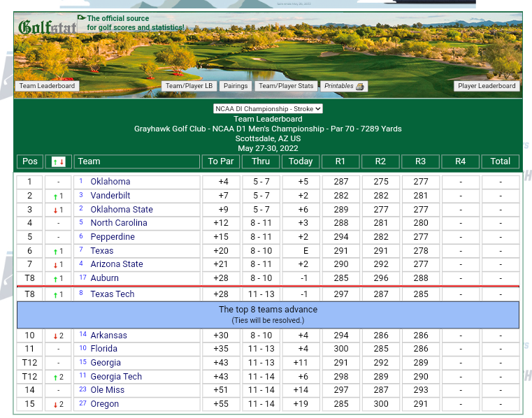Click the R1 column header
Image resolution: width=532 pixels, height=418 pixels.
(x=340, y=161)
